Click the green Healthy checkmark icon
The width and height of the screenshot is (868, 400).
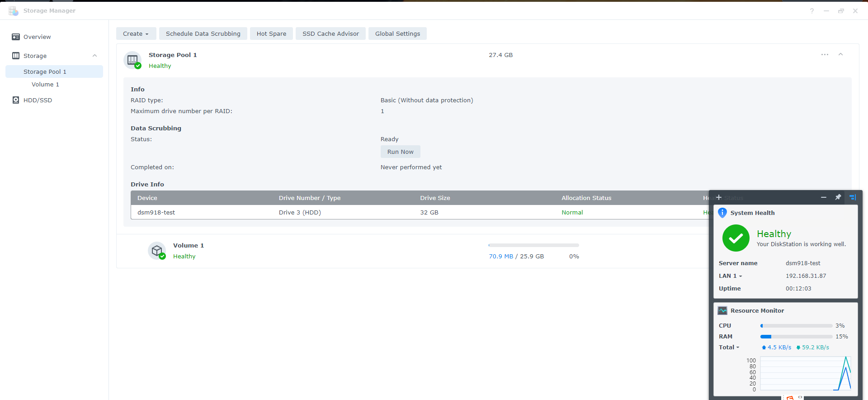pos(736,238)
